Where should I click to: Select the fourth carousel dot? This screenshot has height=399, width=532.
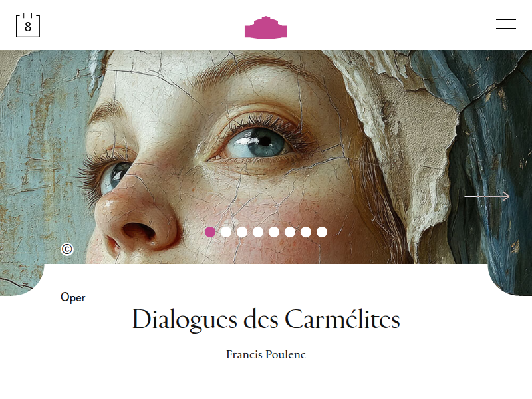[x=258, y=232]
